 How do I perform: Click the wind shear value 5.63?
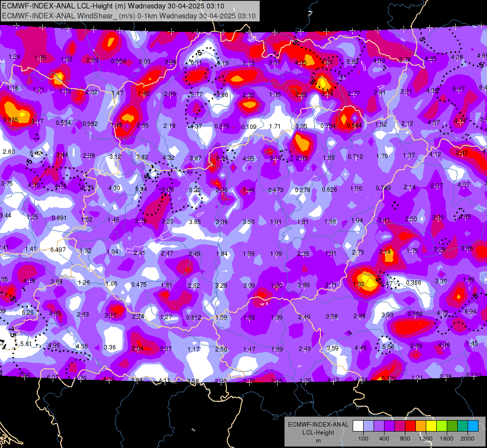353,62
